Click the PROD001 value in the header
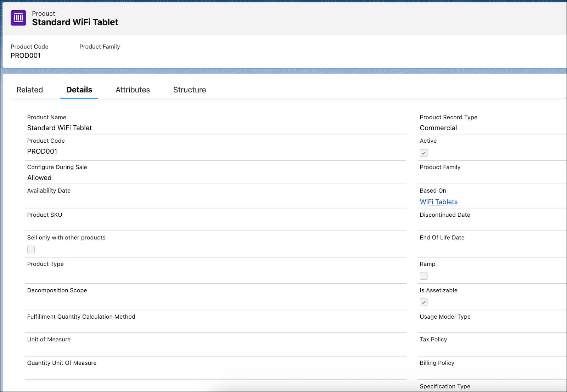 point(26,56)
